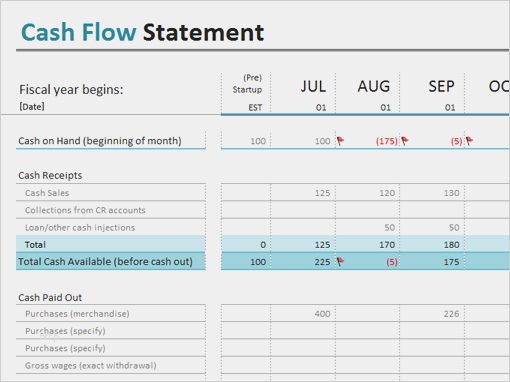Click red flag icon beside AUG cash on hand
The image size is (510, 382).
point(405,141)
